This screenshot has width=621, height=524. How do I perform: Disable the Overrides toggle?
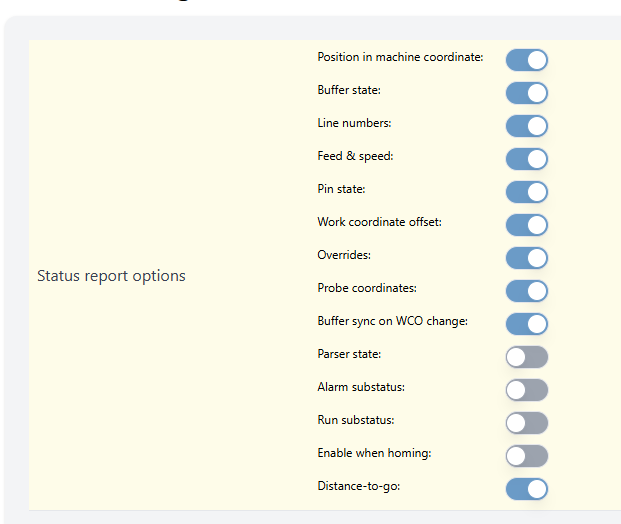pyautogui.click(x=526, y=258)
